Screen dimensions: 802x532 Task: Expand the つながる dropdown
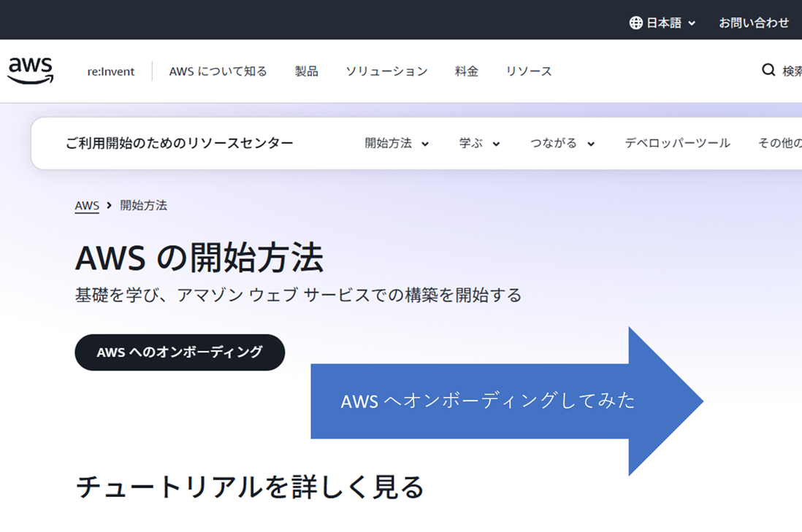[562, 143]
